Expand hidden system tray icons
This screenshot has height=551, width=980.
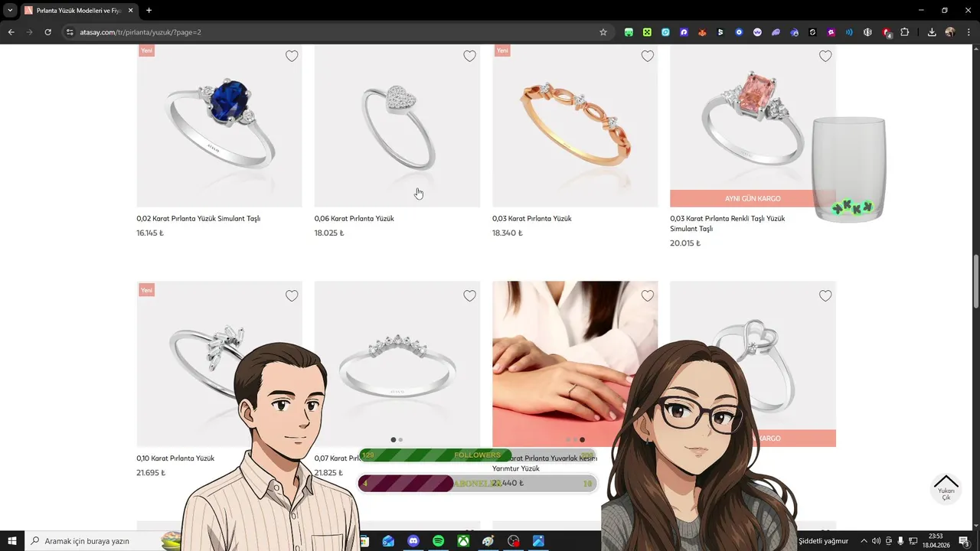(x=864, y=541)
